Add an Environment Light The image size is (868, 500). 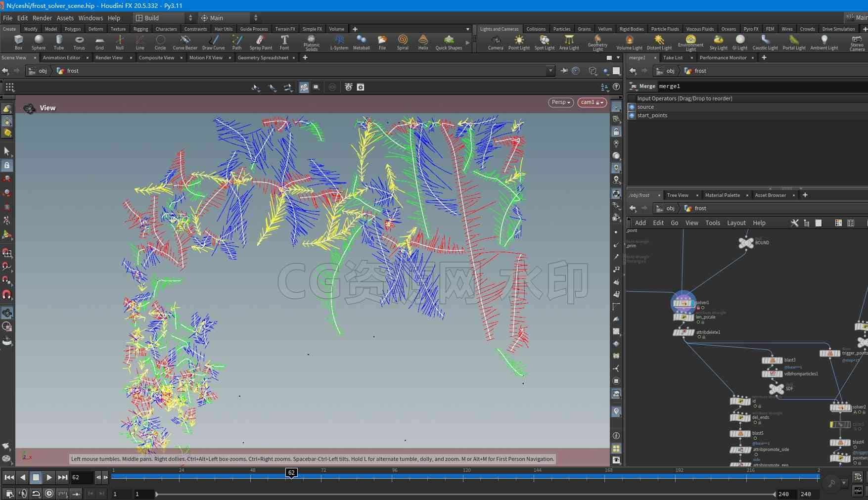pyautogui.click(x=690, y=43)
